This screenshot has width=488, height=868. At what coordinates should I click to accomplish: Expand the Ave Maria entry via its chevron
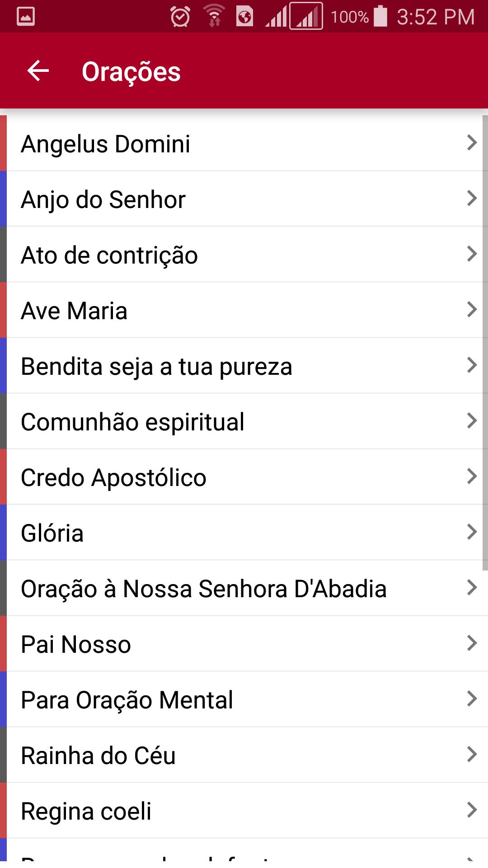pos(472,310)
